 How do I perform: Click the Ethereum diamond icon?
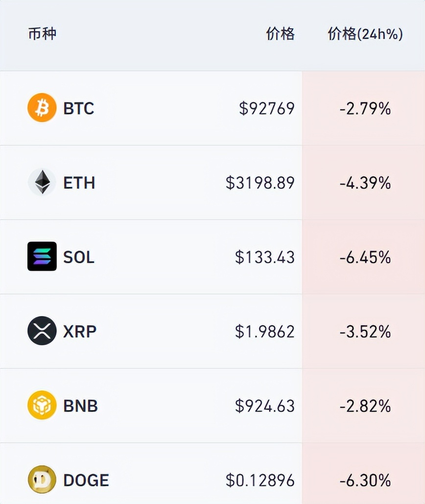point(42,182)
